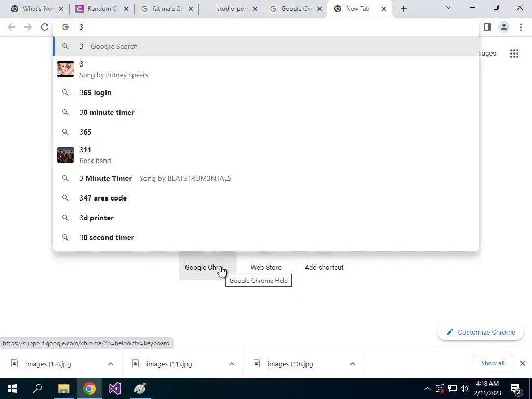532x399 pixels.
Task: Select the '30 minute timer' suggestion
Action: coord(266,112)
